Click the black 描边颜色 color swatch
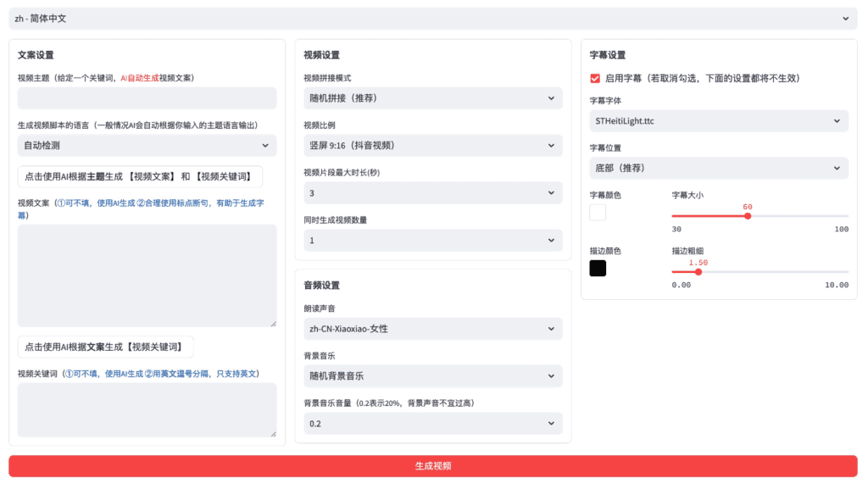The height and width of the screenshot is (489, 868). pyautogui.click(x=598, y=269)
